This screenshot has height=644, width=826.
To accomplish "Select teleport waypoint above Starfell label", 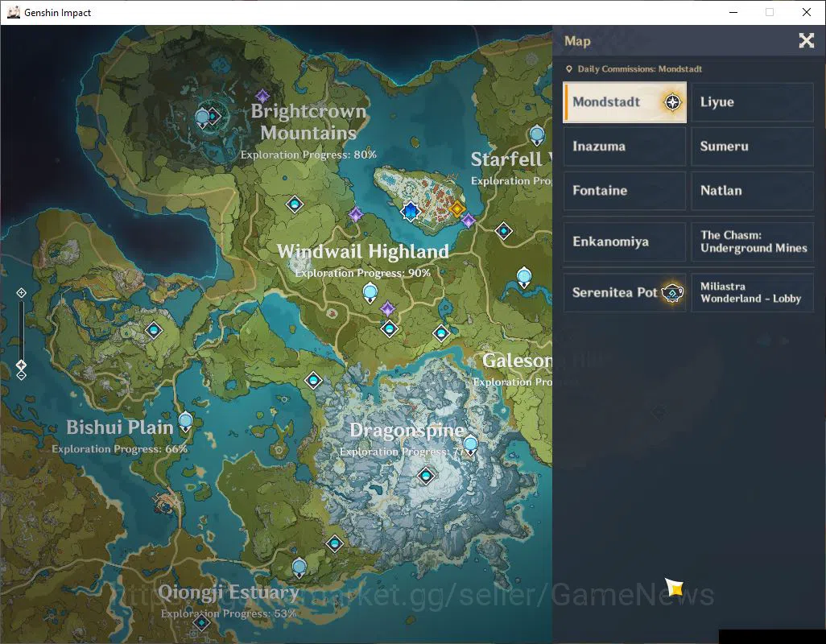I will (x=537, y=136).
